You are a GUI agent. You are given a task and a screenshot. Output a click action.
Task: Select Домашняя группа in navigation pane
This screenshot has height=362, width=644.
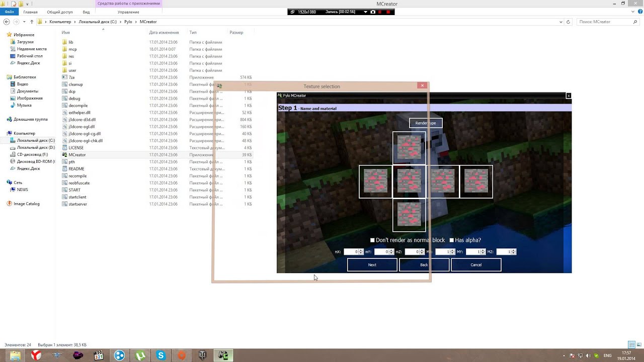(x=30, y=119)
